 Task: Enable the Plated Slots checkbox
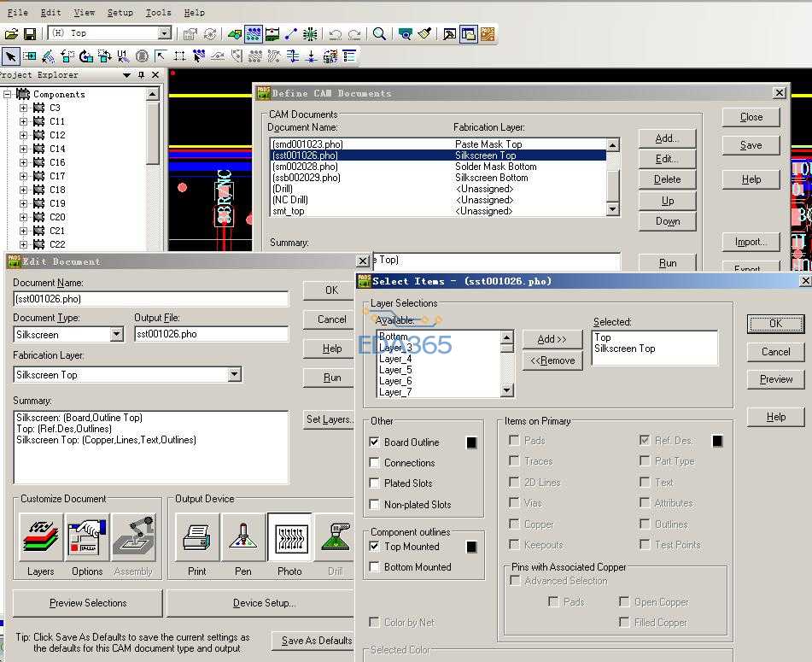click(x=375, y=483)
